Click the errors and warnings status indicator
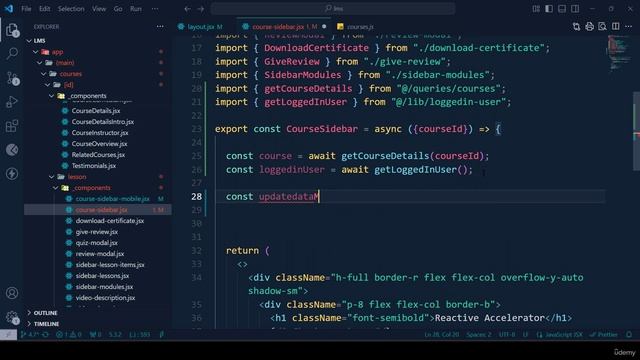This screenshot has height=360, width=640. point(69,335)
